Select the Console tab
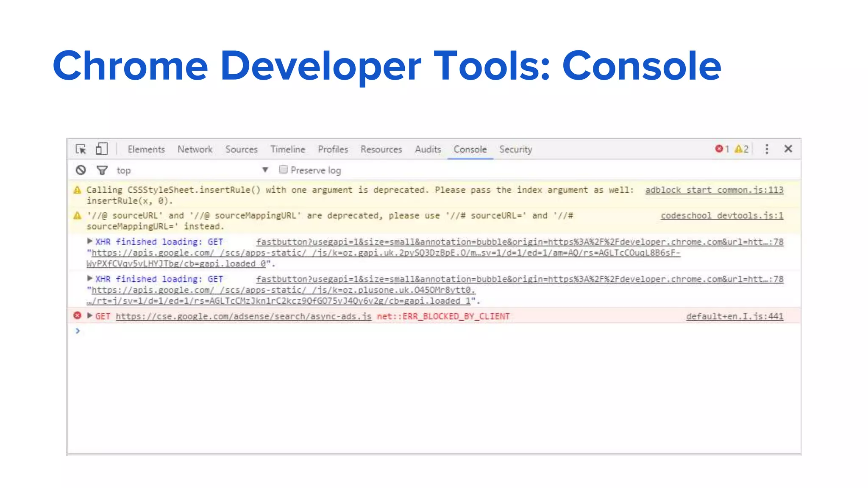This screenshot has height=488, width=868. pyautogui.click(x=470, y=149)
